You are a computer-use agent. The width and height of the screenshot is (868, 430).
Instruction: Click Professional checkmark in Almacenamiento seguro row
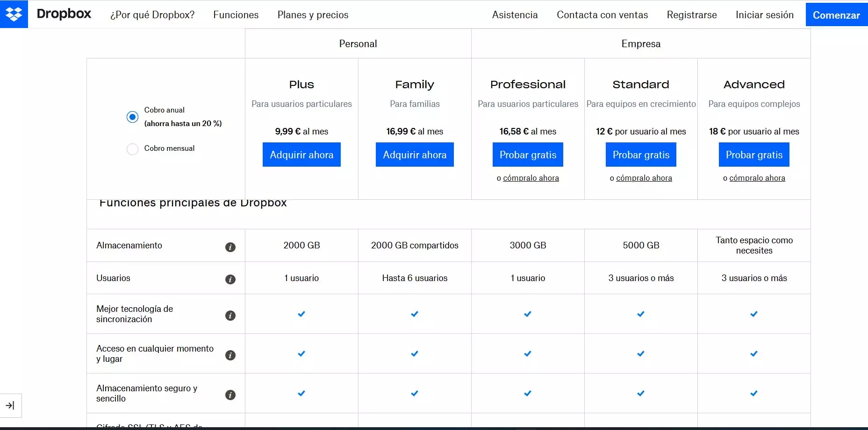click(x=528, y=393)
